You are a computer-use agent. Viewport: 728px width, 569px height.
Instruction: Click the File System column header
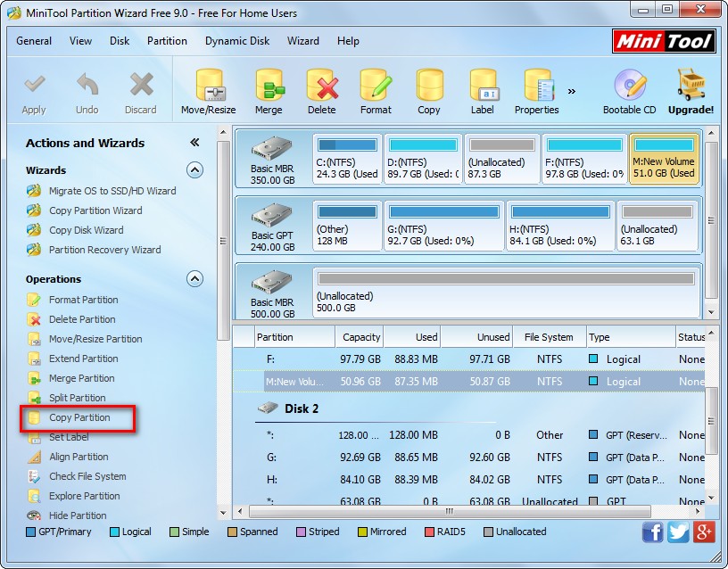(x=550, y=337)
